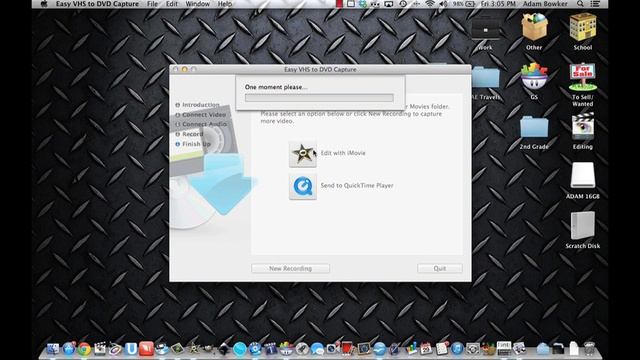Viewport: 640px width, 360px height.
Task: Open the File menu
Action: click(152, 4)
